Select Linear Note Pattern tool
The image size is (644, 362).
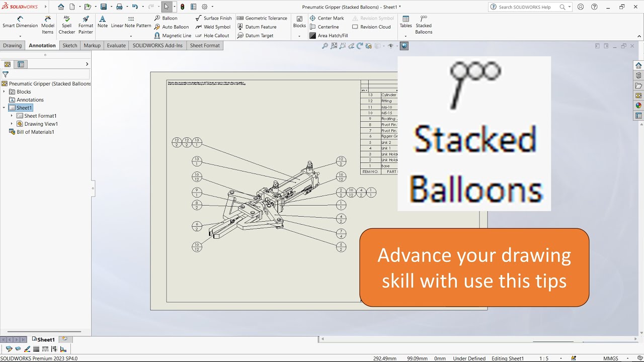pyautogui.click(x=131, y=22)
